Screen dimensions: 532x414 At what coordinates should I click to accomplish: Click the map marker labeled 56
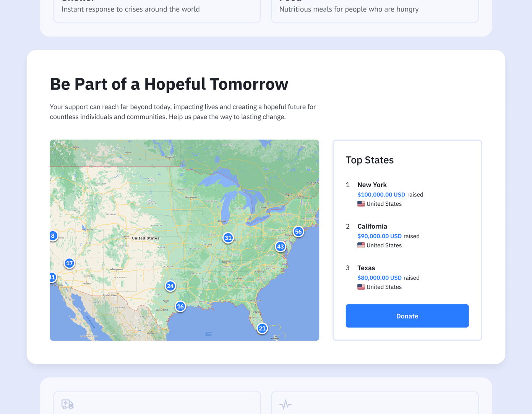298,232
